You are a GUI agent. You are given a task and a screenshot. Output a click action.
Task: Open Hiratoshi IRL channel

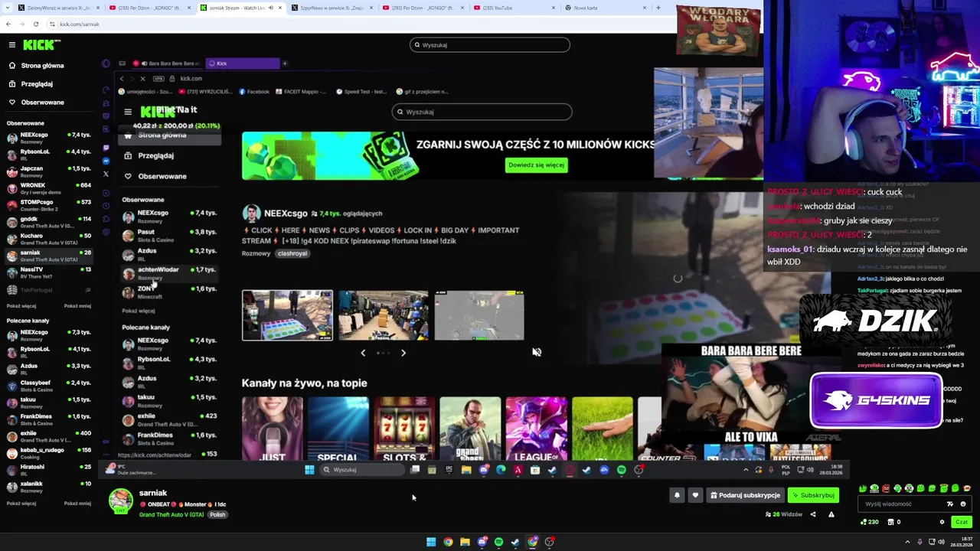(48, 470)
